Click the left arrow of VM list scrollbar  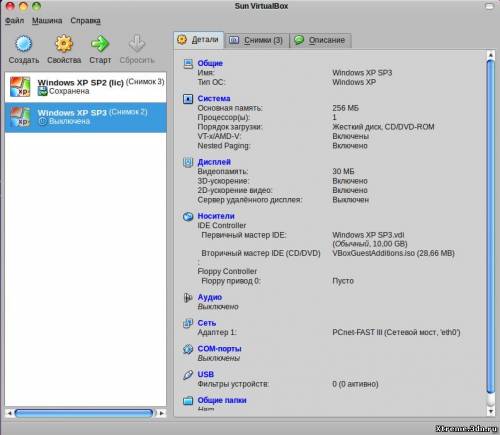pyautogui.click(x=9, y=413)
